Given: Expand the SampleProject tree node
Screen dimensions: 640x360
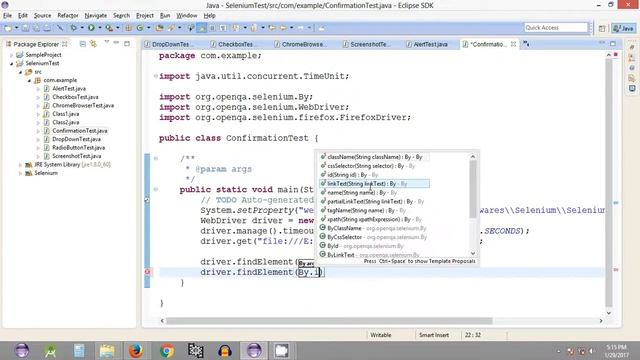Looking at the screenshot, I should 11,55.
